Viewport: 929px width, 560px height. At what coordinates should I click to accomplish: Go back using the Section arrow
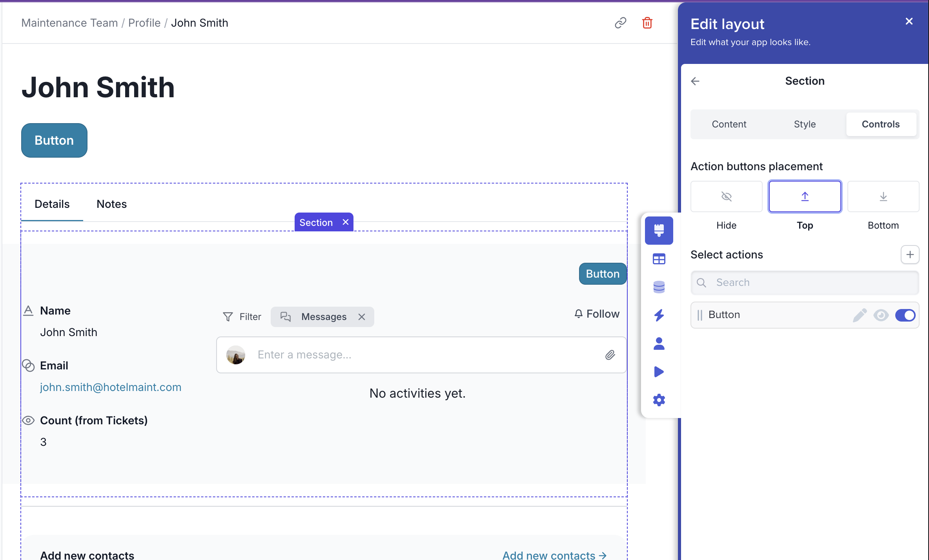pyautogui.click(x=695, y=81)
